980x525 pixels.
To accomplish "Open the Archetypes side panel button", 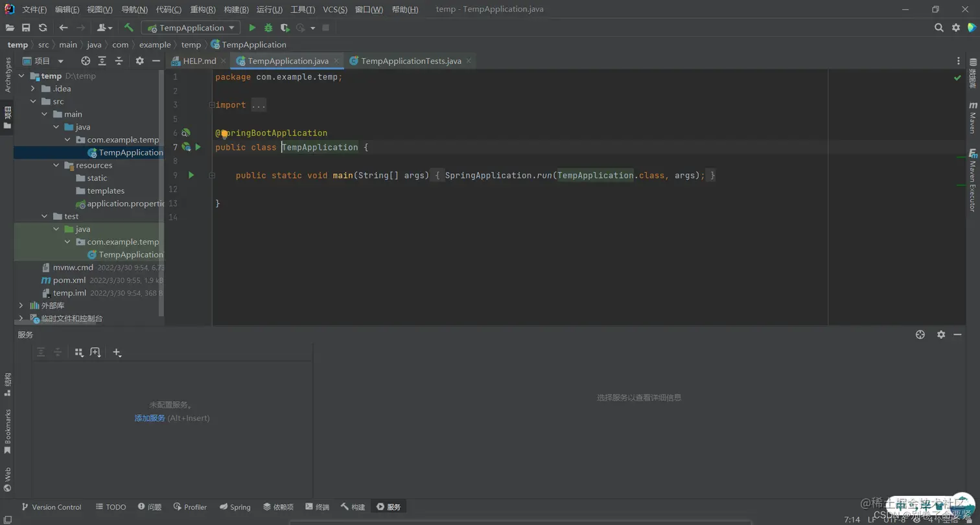I will point(7,75).
